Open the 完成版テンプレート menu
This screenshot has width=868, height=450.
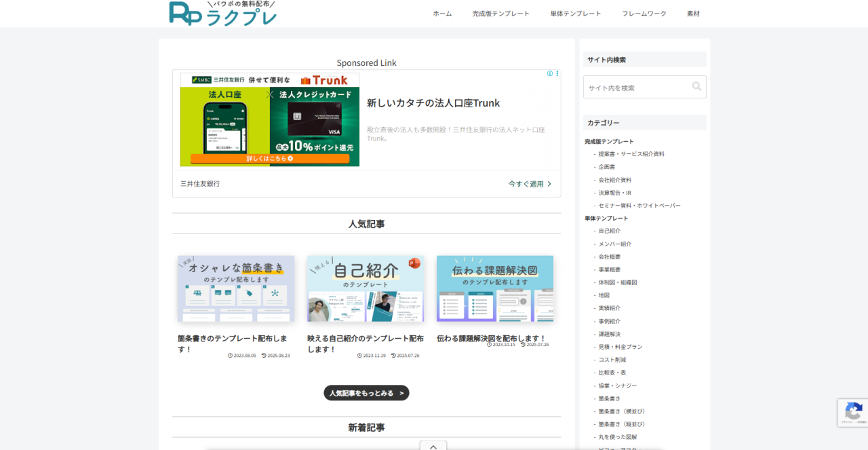click(500, 14)
